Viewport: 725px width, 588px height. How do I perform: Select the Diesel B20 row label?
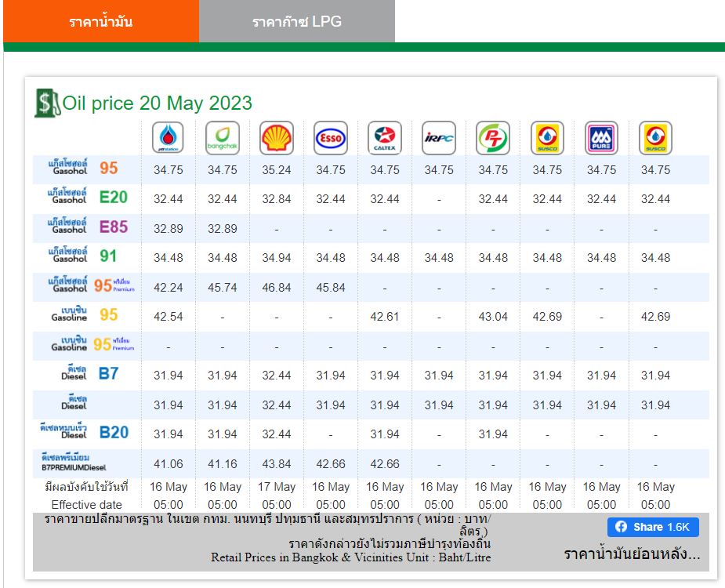(84, 432)
